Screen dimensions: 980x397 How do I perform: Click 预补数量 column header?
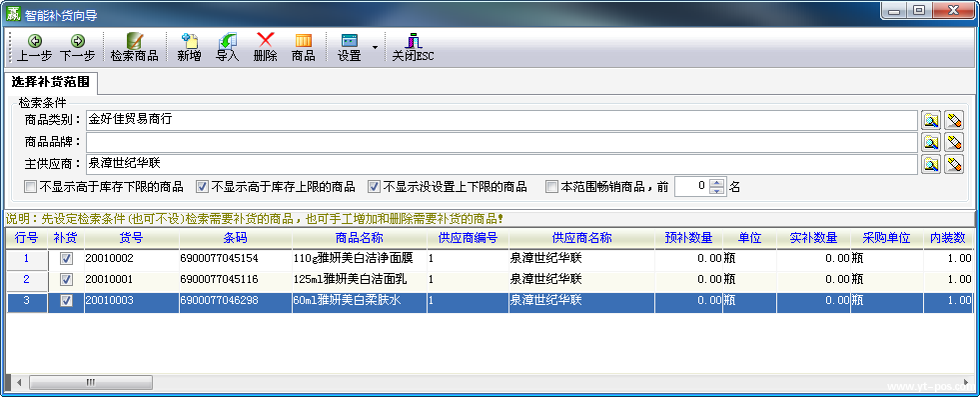click(x=688, y=238)
